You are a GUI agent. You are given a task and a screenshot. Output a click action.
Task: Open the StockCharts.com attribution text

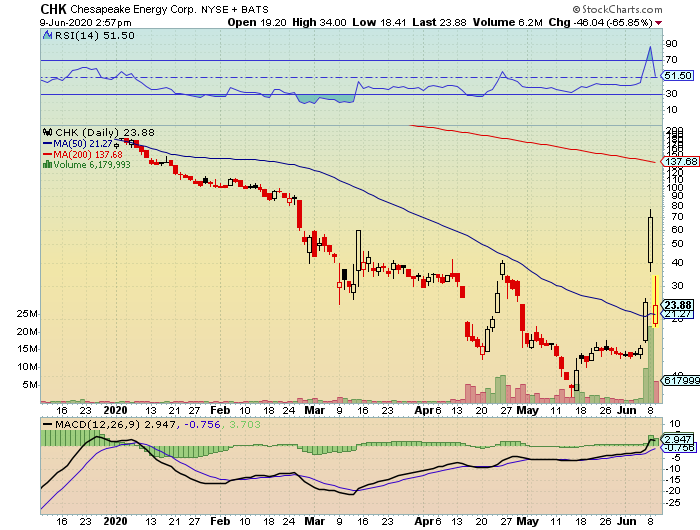click(622, 9)
